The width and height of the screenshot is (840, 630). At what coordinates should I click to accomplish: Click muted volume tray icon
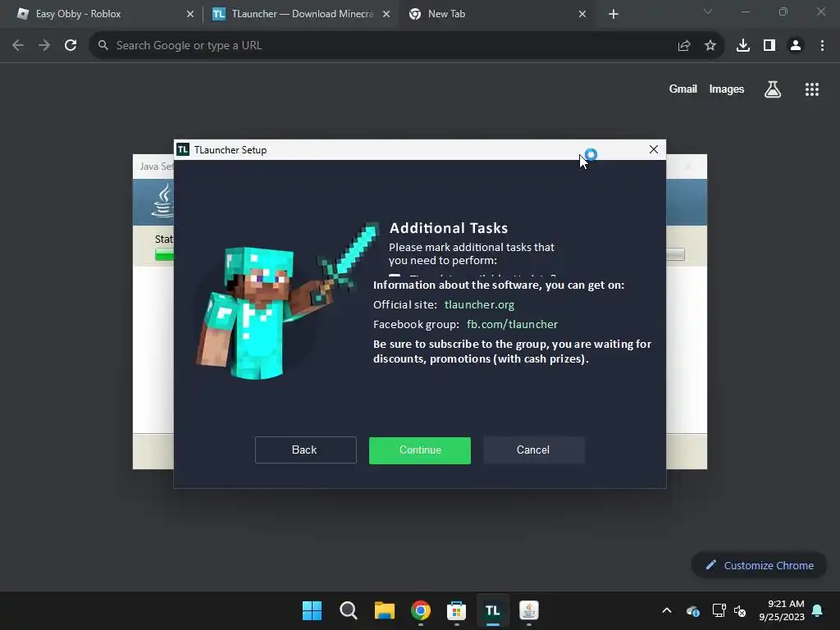coord(740,610)
